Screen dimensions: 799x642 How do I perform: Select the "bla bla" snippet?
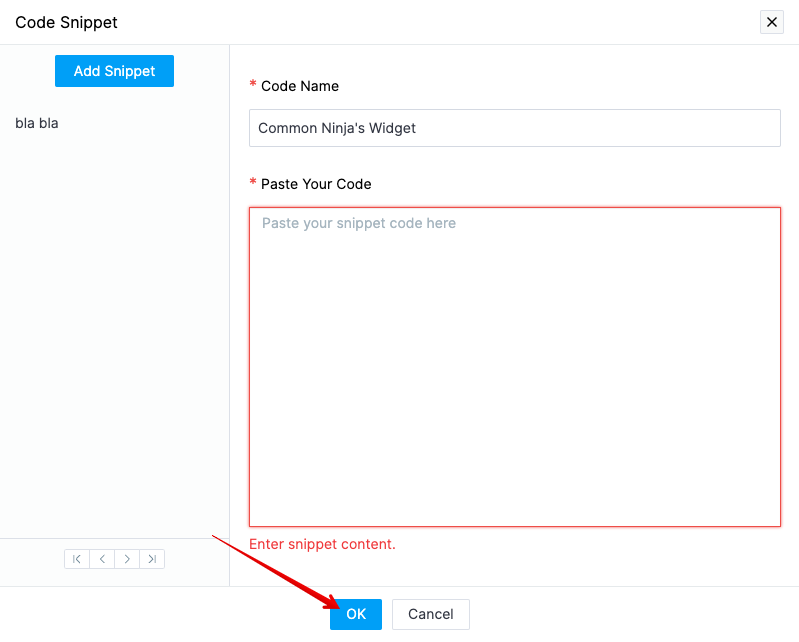(37, 123)
